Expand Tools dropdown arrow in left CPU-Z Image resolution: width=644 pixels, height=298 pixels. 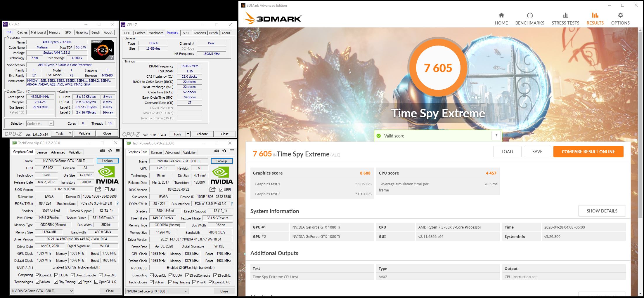[70, 133]
